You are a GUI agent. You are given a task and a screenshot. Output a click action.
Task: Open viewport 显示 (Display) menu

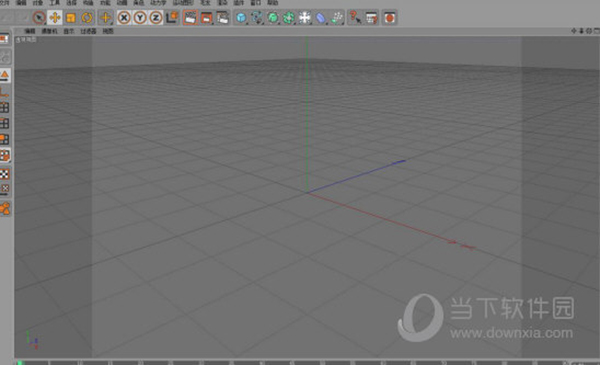pyautogui.click(x=68, y=31)
